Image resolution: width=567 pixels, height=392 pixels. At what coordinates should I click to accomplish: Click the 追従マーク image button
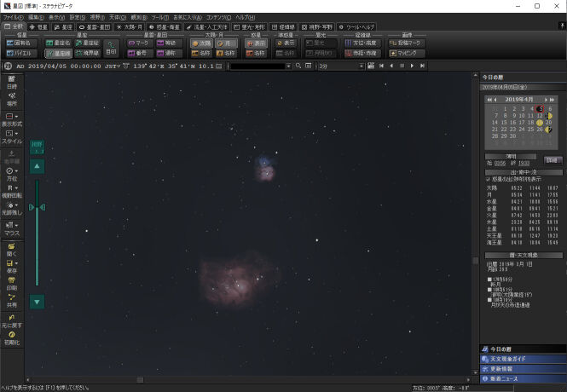pos(406,43)
